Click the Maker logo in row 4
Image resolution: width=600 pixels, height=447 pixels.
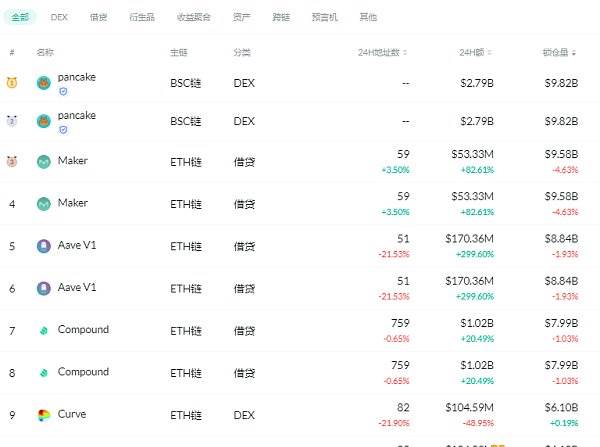click(44, 204)
